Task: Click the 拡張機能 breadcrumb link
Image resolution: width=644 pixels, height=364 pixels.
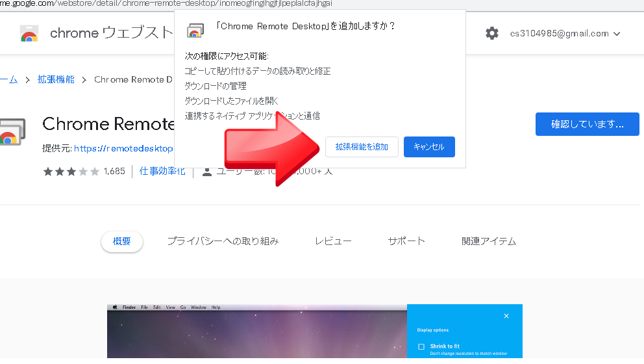Action: tap(56, 79)
